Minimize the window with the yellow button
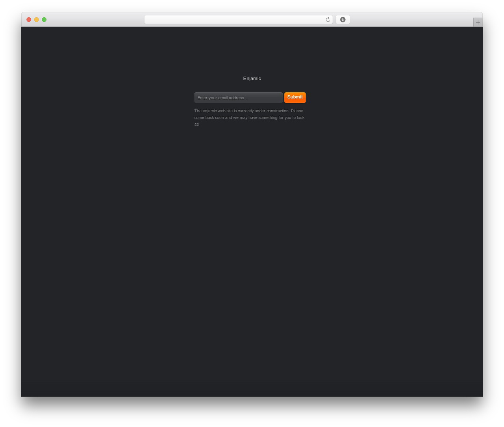This screenshot has width=504, height=427. 37,20
